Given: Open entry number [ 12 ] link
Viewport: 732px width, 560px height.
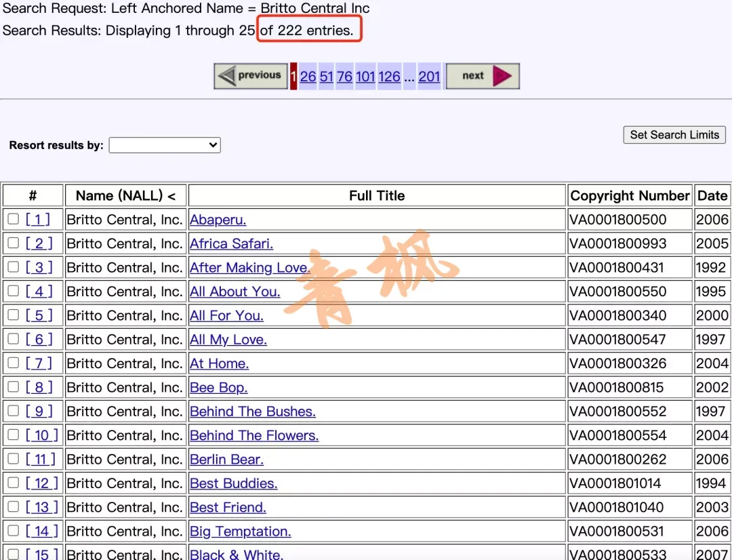Looking at the screenshot, I should point(42,483).
